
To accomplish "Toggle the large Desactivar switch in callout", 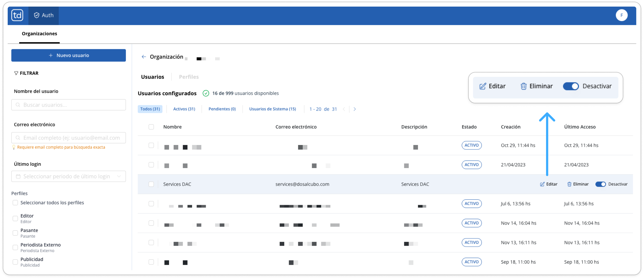I will pos(571,86).
